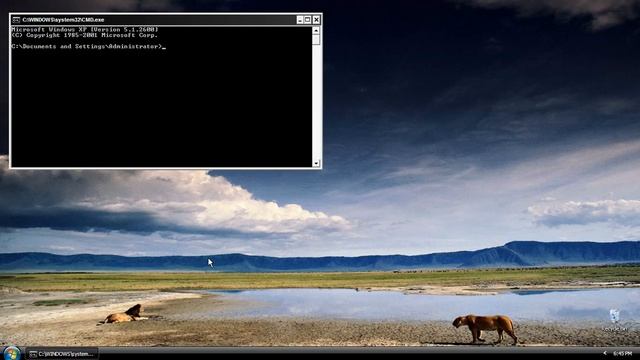Click the CMD scrollbar down arrow
Screen dimensions: 640x360
point(316,163)
